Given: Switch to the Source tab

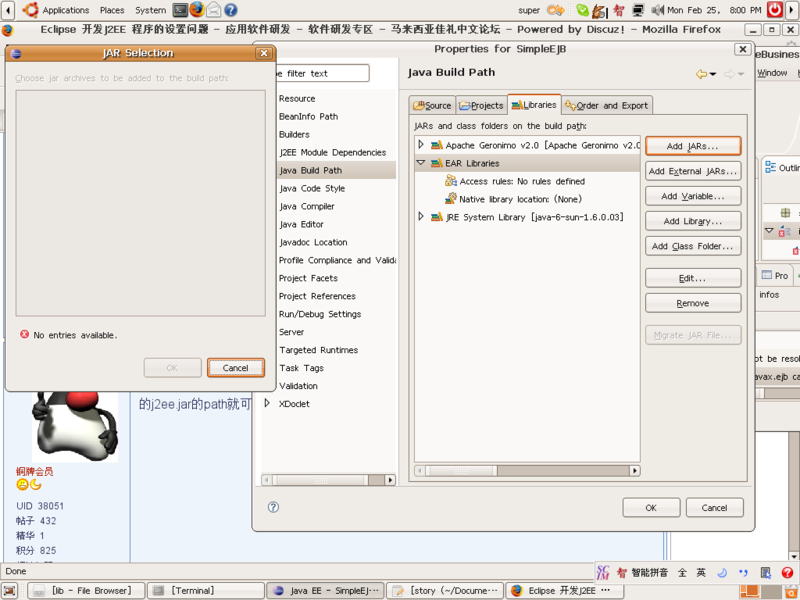Looking at the screenshot, I should pyautogui.click(x=432, y=105).
